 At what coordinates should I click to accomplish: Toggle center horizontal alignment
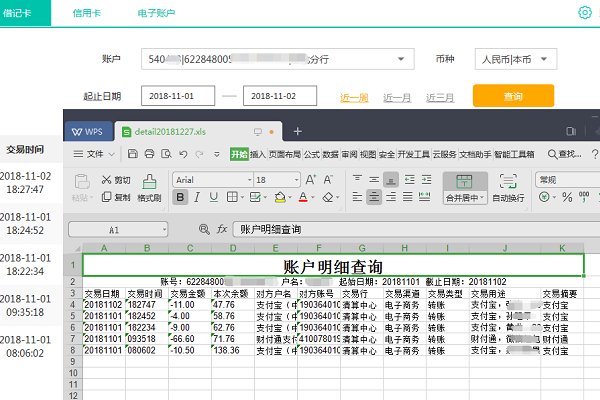(374, 197)
